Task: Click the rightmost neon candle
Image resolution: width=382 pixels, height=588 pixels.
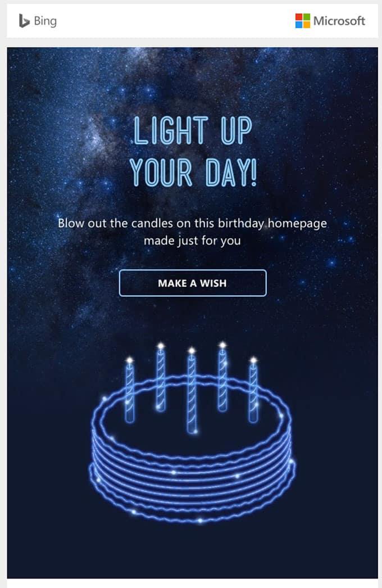Action: click(x=253, y=390)
